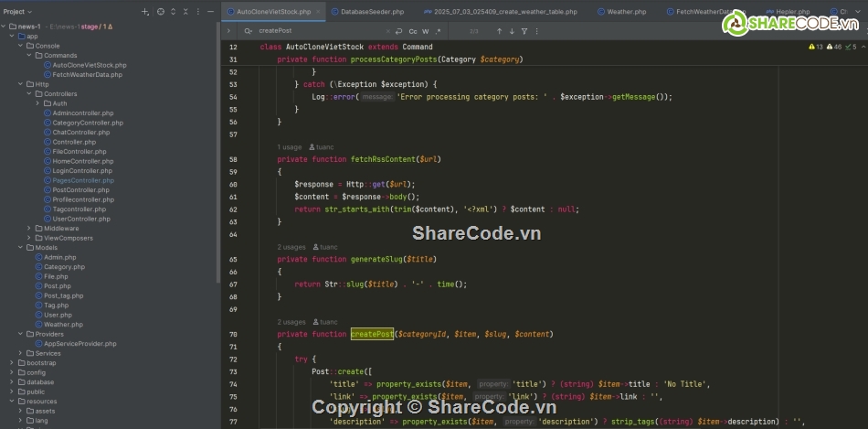This screenshot has width=868, height=429.
Task: Open Post_tag.php model file
Action: pyautogui.click(x=64, y=296)
